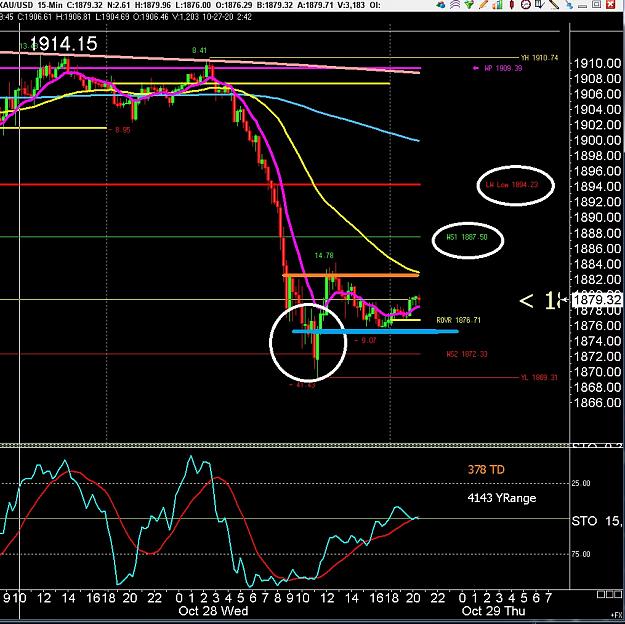Click the blue-green cloud toolbar icon

(440, 5)
